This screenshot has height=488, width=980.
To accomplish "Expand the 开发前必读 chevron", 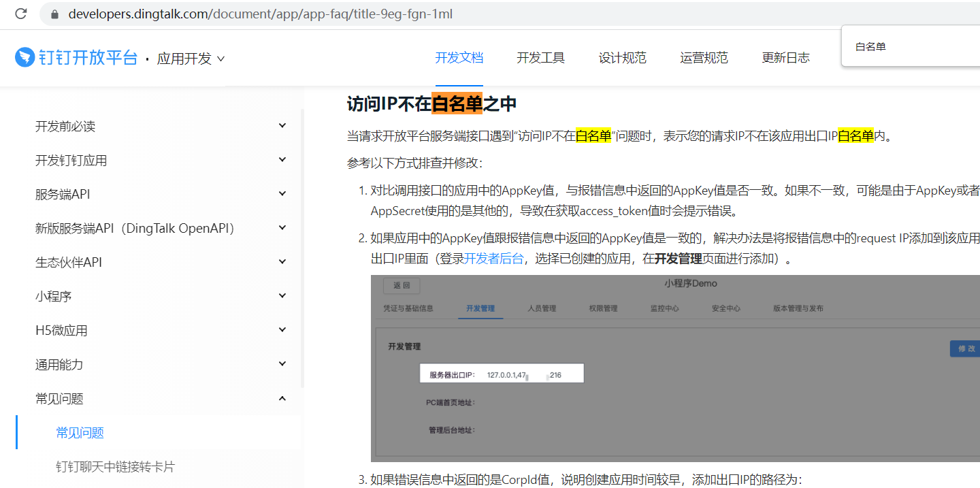I will coord(282,125).
